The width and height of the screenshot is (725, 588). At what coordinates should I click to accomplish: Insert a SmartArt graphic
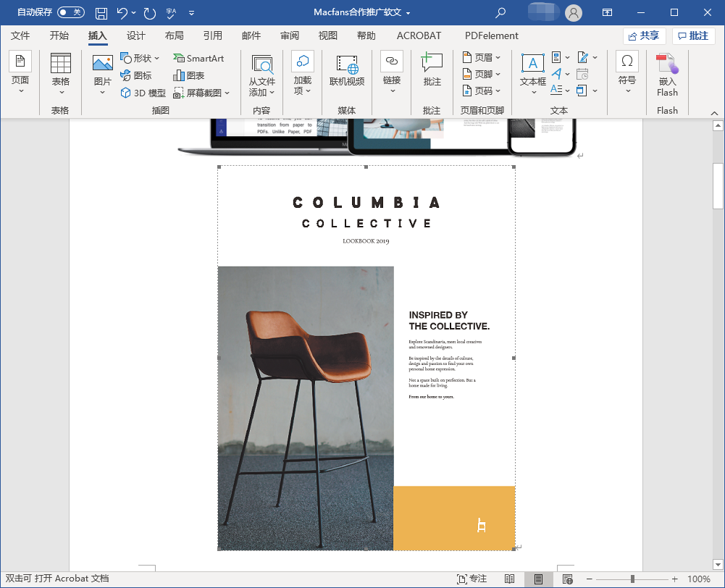point(198,58)
